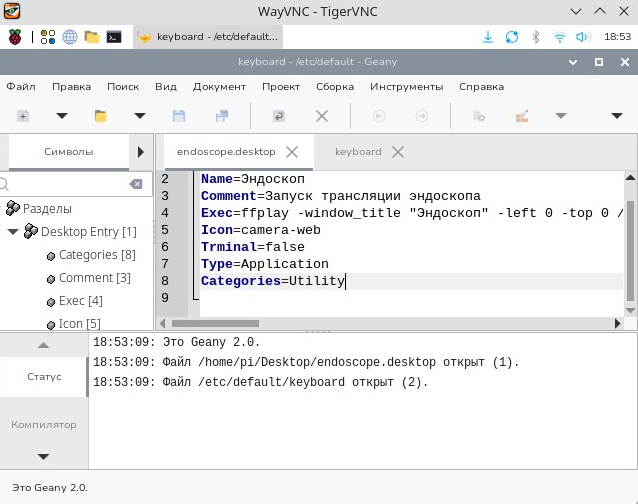Select the Символы sidebar tab
The width and height of the screenshot is (638, 504).
[69, 152]
